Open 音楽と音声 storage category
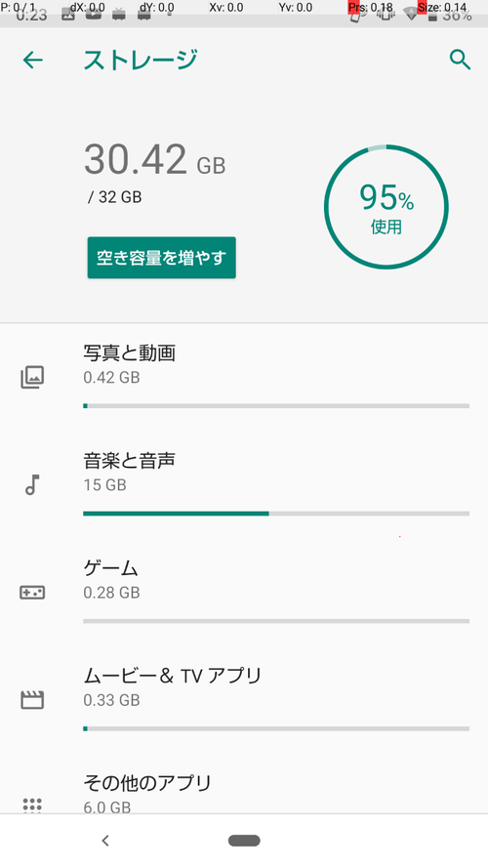Screen dimensions: 488x868 point(244,485)
